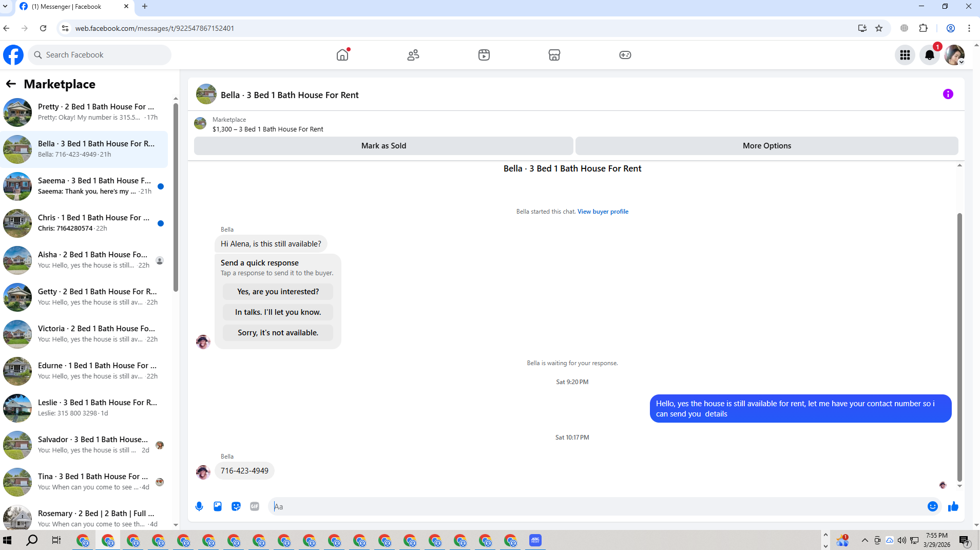Select Bella's 3 Bed conversation

tap(84, 149)
